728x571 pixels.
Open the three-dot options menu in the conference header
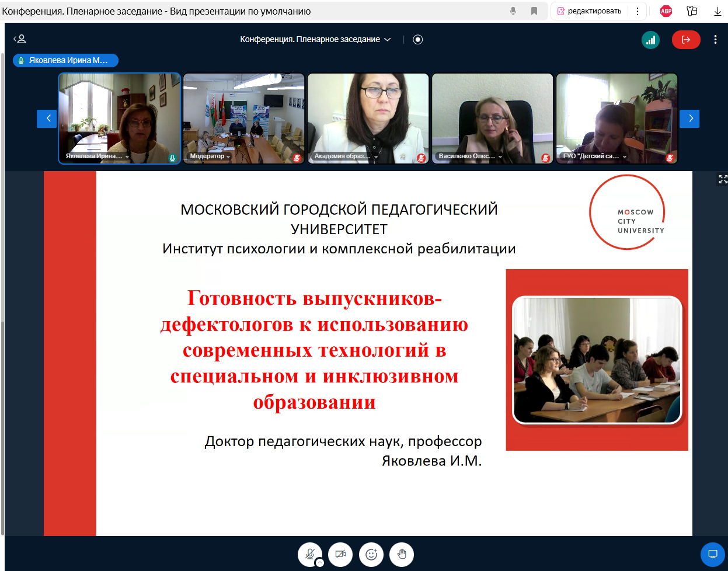tap(715, 40)
